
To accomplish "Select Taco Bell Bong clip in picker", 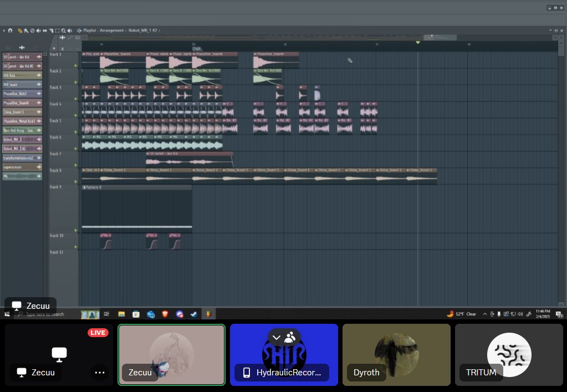I will (x=22, y=130).
